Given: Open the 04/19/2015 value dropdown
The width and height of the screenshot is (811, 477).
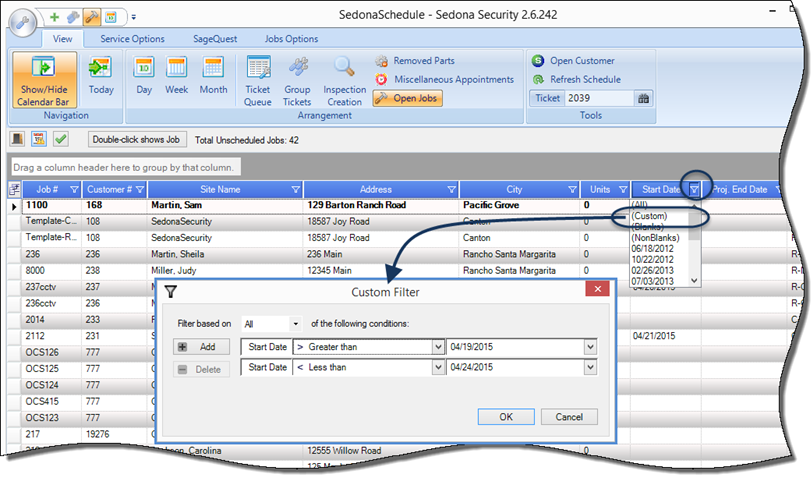Looking at the screenshot, I should (x=590, y=347).
